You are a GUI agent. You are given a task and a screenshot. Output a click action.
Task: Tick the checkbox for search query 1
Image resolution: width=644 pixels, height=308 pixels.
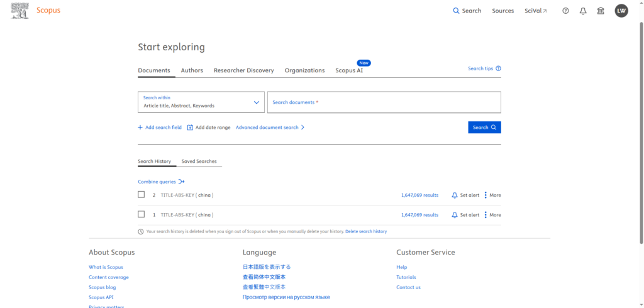142,214
